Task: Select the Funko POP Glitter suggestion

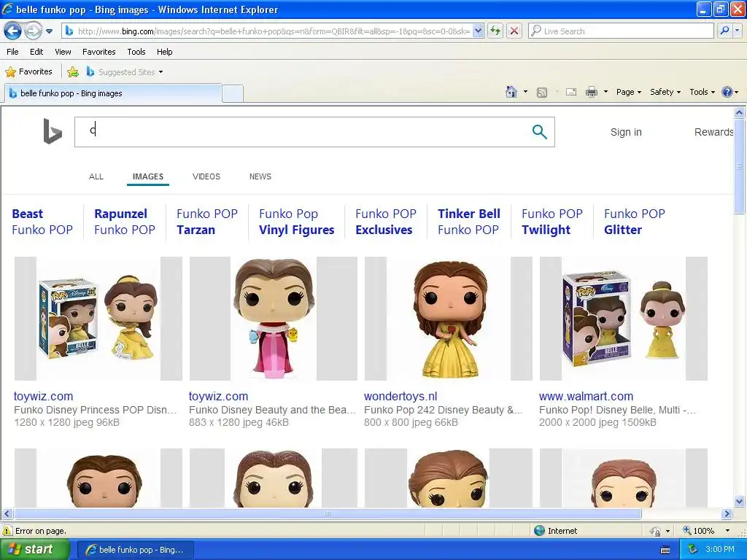Action: [635, 222]
